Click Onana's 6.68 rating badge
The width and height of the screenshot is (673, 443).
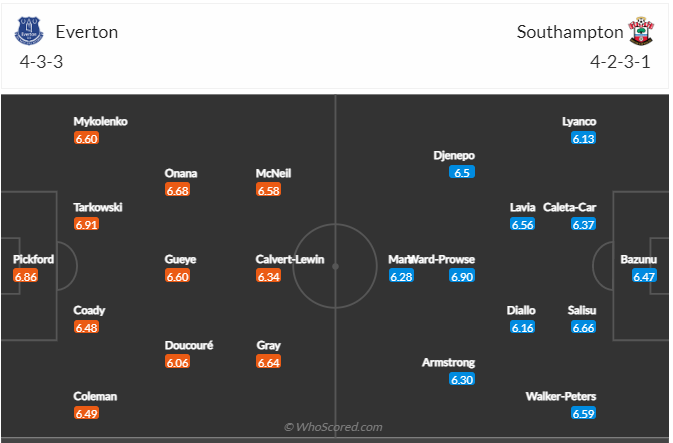178,190
